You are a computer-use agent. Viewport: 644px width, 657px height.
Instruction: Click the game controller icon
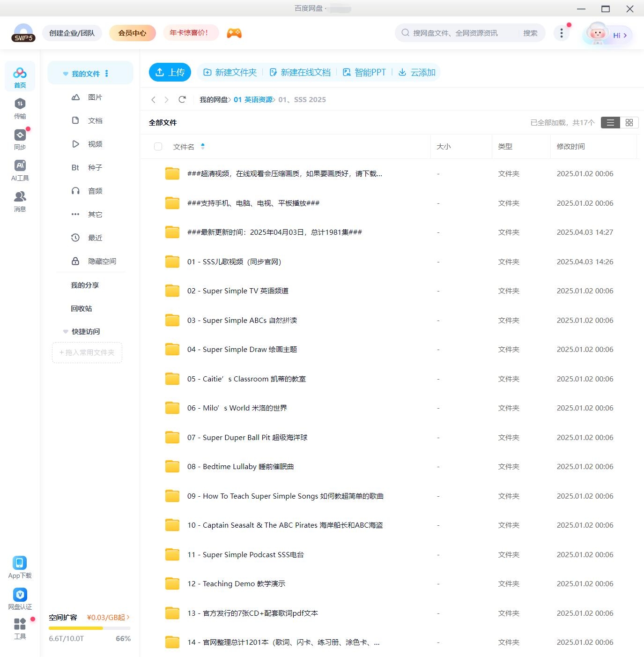coord(234,33)
